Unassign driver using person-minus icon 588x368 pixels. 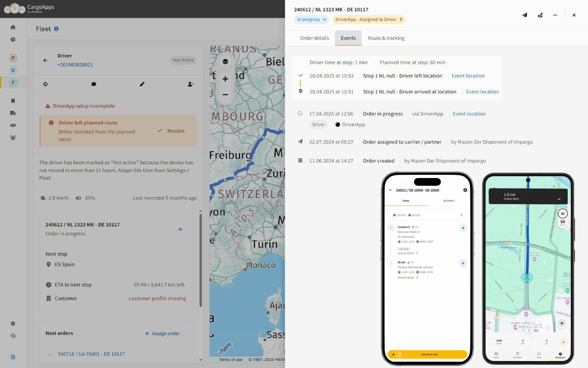191,84
